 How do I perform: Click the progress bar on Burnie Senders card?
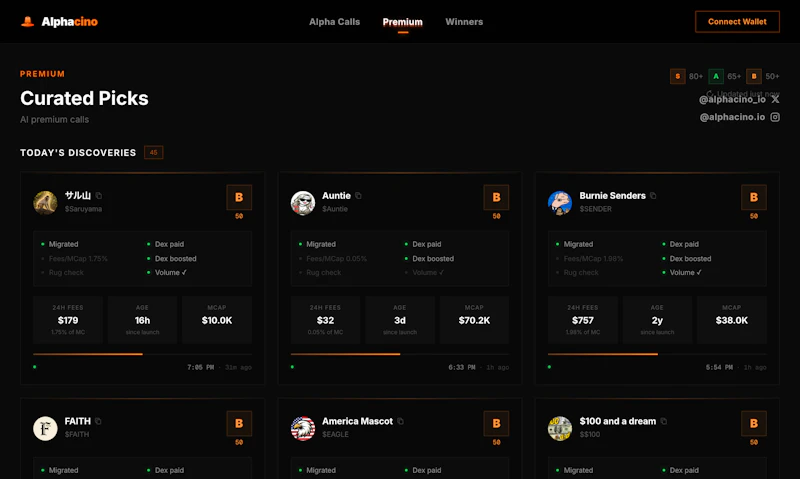click(657, 354)
